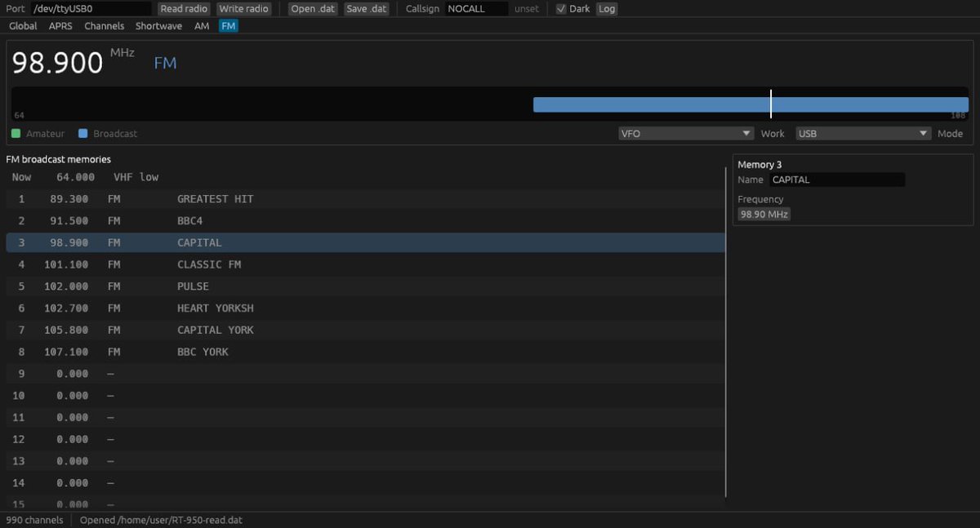Select empty memory row 9

pos(365,374)
